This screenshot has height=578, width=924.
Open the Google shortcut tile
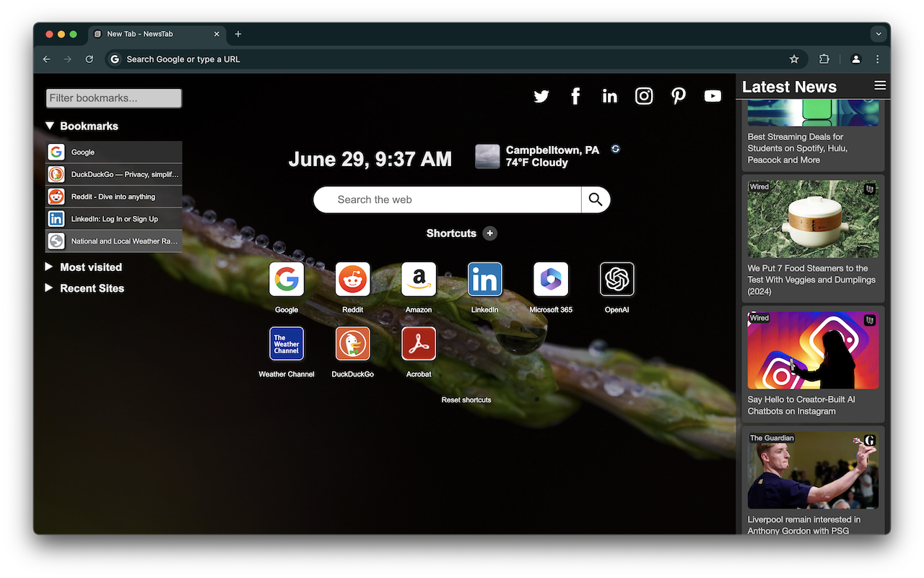287,280
